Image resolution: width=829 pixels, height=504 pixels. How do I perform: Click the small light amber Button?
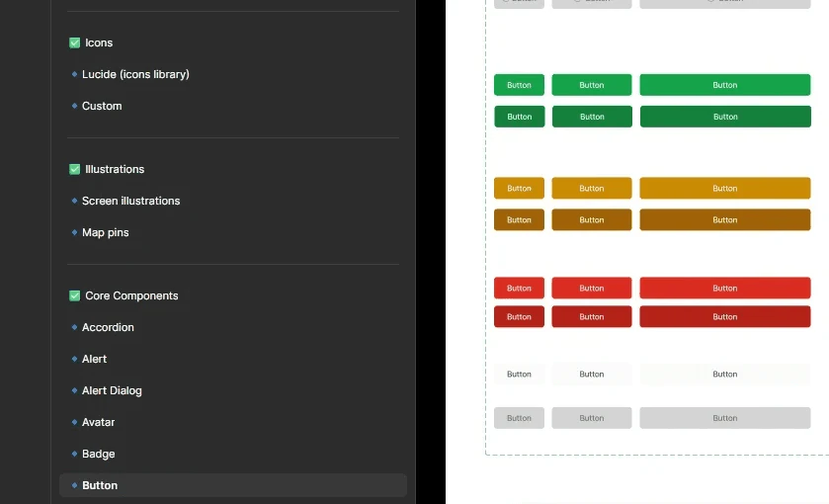pos(519,189)
